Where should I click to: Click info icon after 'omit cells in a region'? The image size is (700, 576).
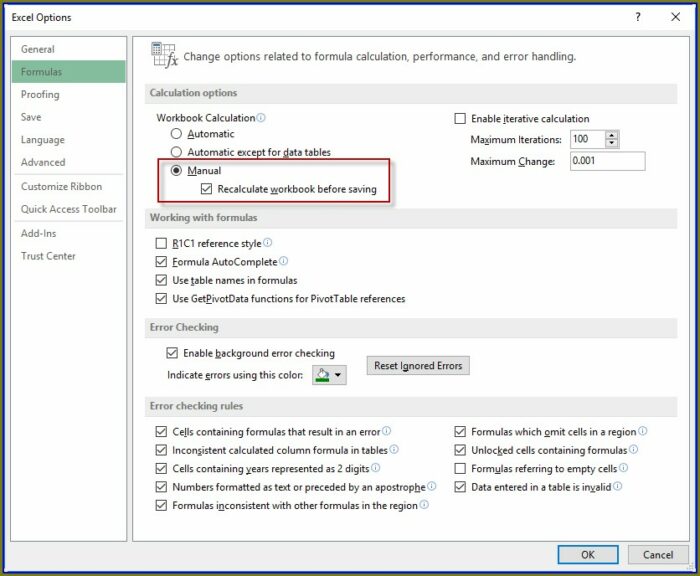pos(643,431)
